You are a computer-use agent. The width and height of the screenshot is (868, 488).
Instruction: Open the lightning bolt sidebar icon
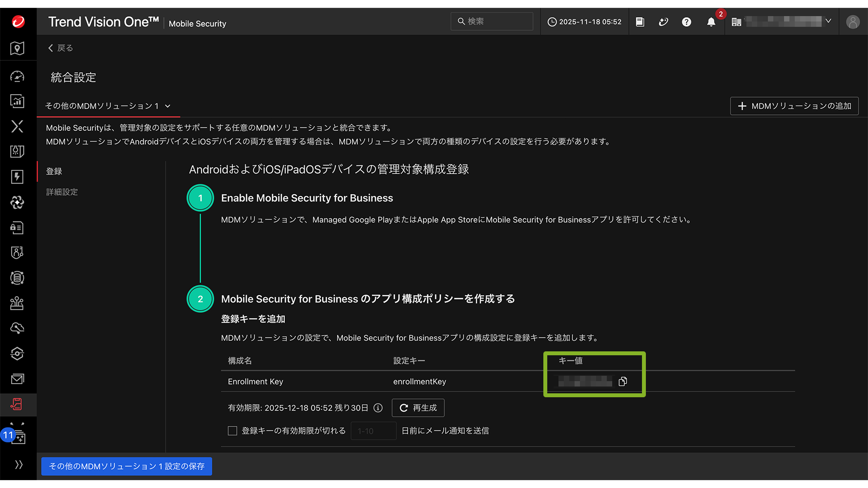tap(17, 177)
